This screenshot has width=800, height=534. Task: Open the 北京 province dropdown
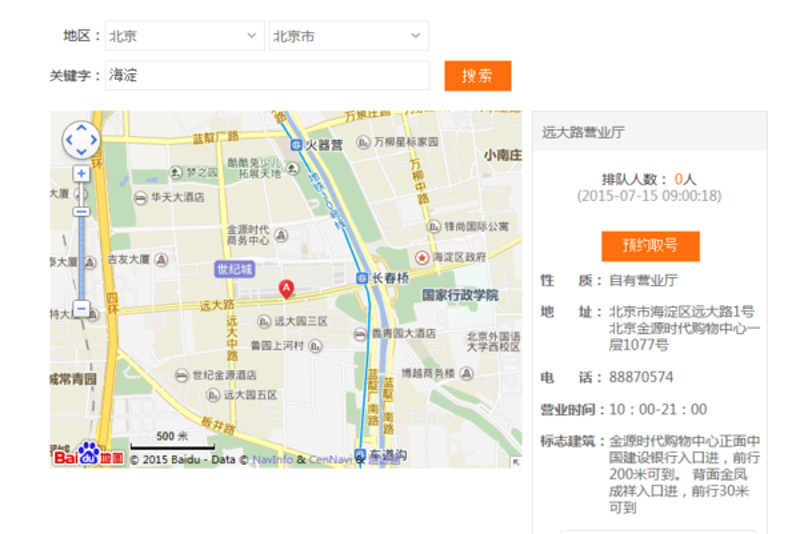pyautogui.click(x=185, y=36)
